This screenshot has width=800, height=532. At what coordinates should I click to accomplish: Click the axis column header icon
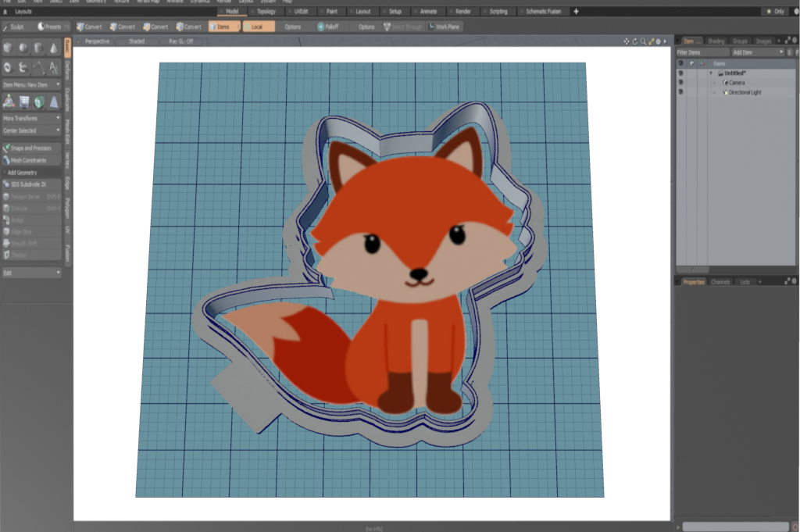click(x=702, y=63)
